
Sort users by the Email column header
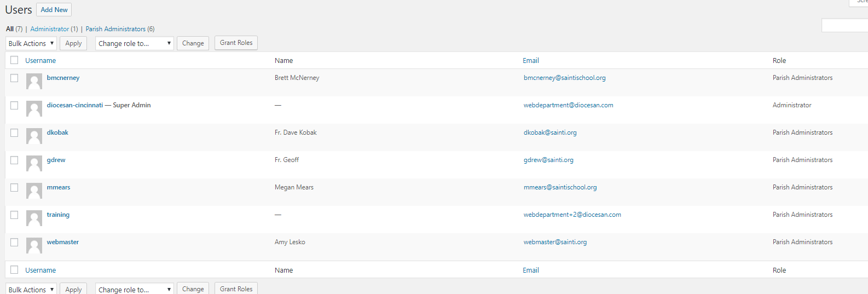click(530, 61)
